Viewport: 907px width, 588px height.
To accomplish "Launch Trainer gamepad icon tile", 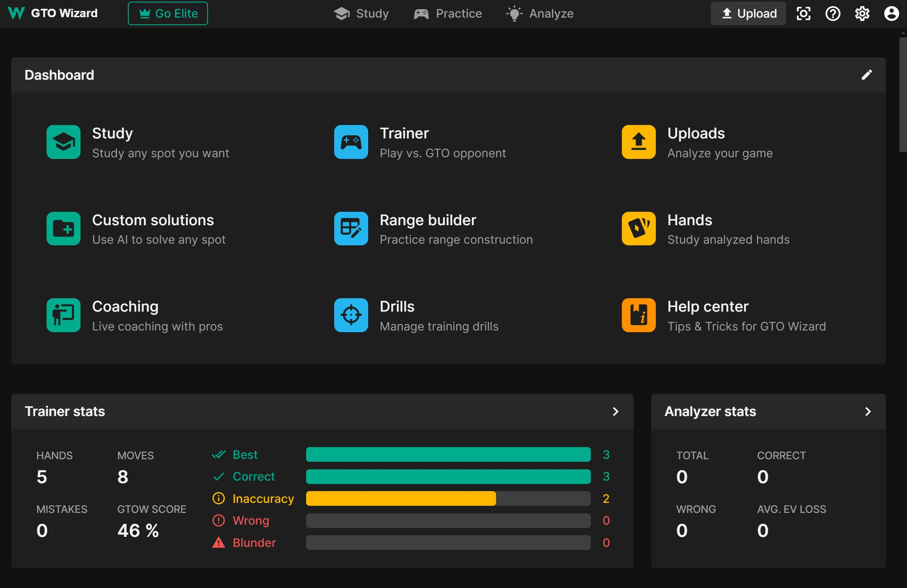I will (x=351, y=142).
